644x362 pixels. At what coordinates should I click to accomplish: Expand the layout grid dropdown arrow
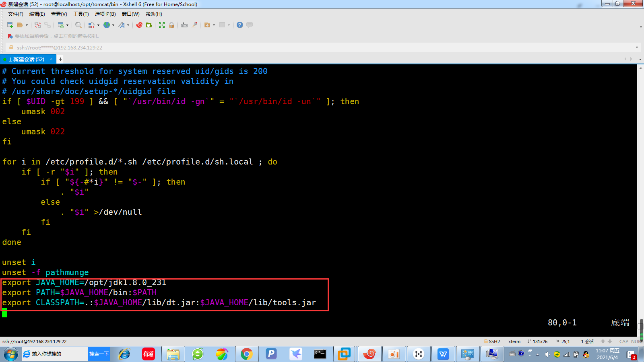(x=229, y=25)
